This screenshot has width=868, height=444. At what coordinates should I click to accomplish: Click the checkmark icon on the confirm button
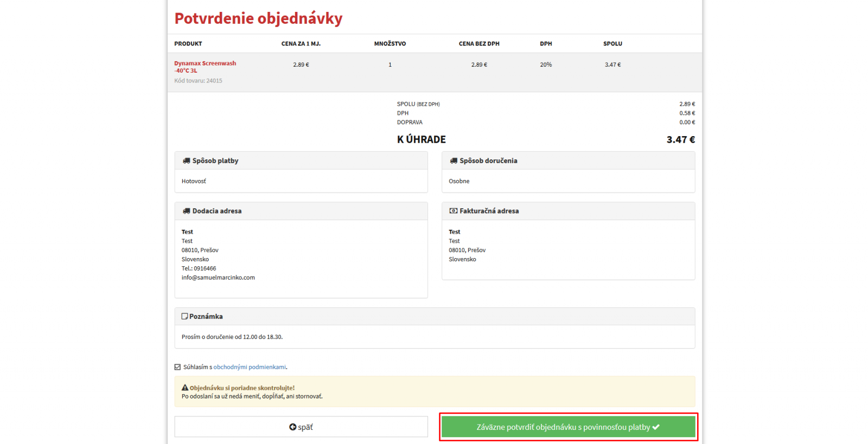[x=656, y=427]
